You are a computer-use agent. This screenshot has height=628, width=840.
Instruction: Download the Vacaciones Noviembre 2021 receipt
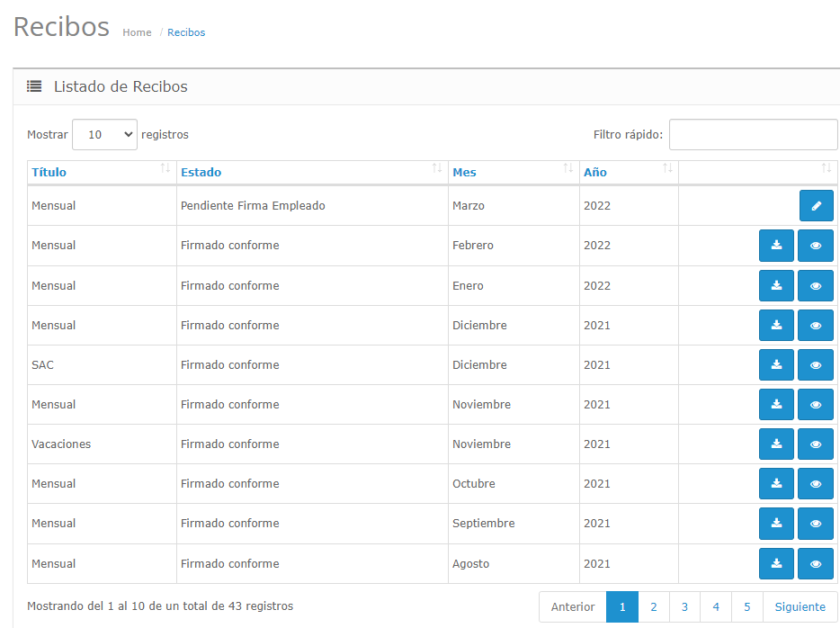(x=776, y=444)
